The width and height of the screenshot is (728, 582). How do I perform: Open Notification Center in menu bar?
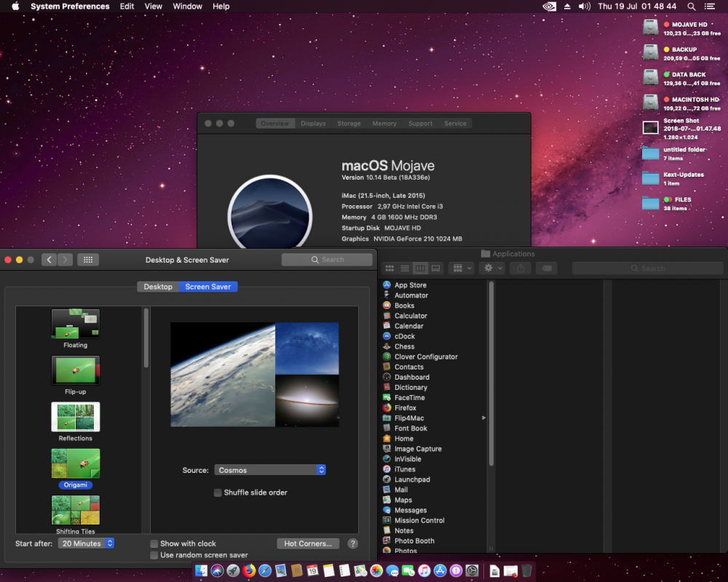pyautogui.click(x=709, y=7)
